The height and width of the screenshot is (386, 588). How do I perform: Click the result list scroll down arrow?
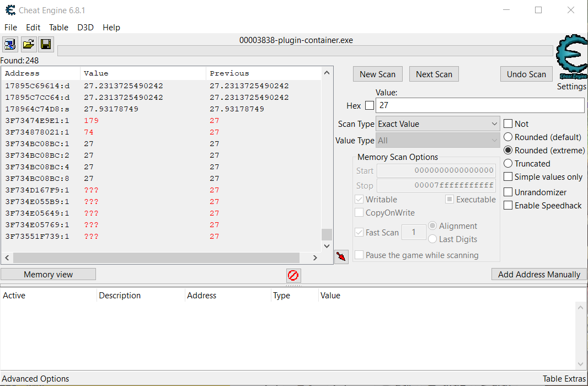327,246
